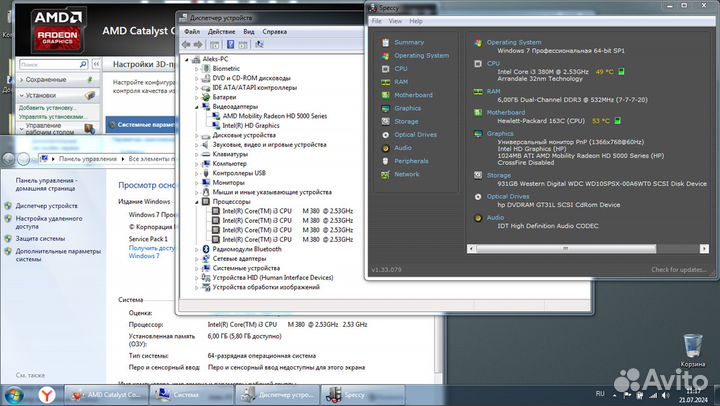Click the network signal icon in system tray
The width and height of the screenshot is (720, 406).
pyautogui.click(x=652, y=395)
